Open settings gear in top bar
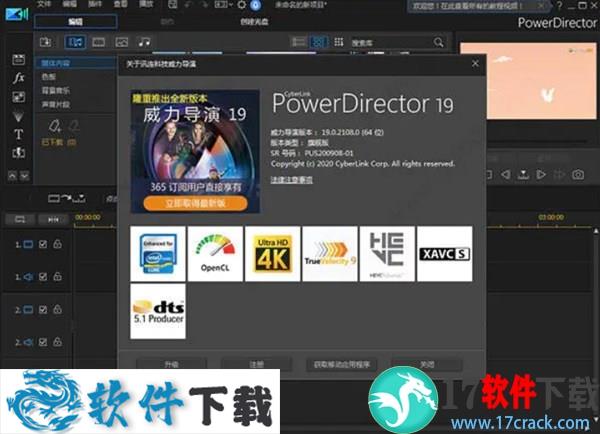The width and height of the screenshot is (600, 434). pos(242,5)
